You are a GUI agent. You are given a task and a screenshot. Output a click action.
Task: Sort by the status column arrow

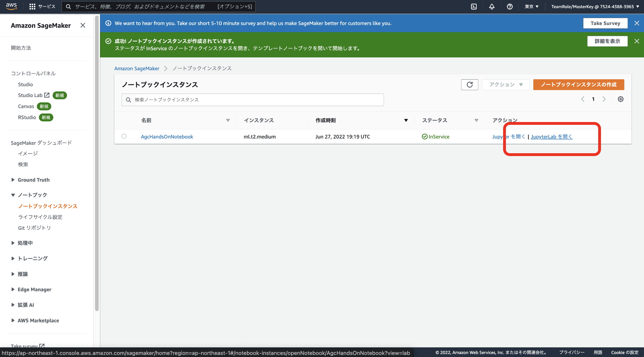(x=476, y=120)
